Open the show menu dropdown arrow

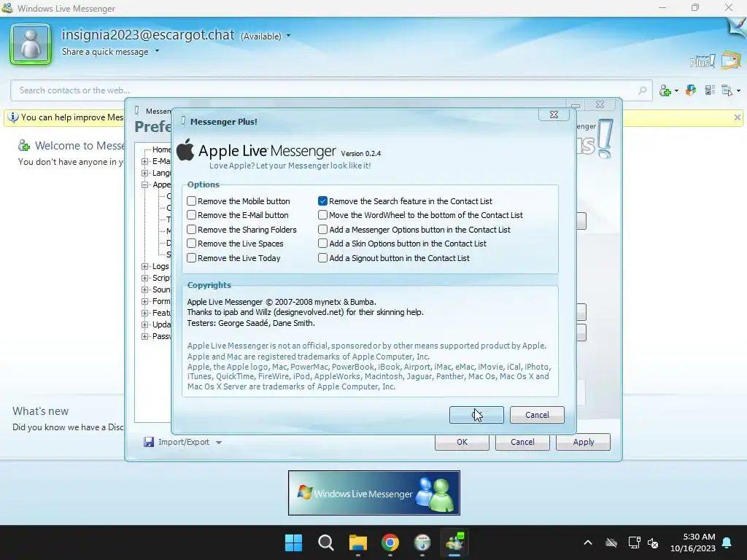pyautogui.click(x=738, y=90)
